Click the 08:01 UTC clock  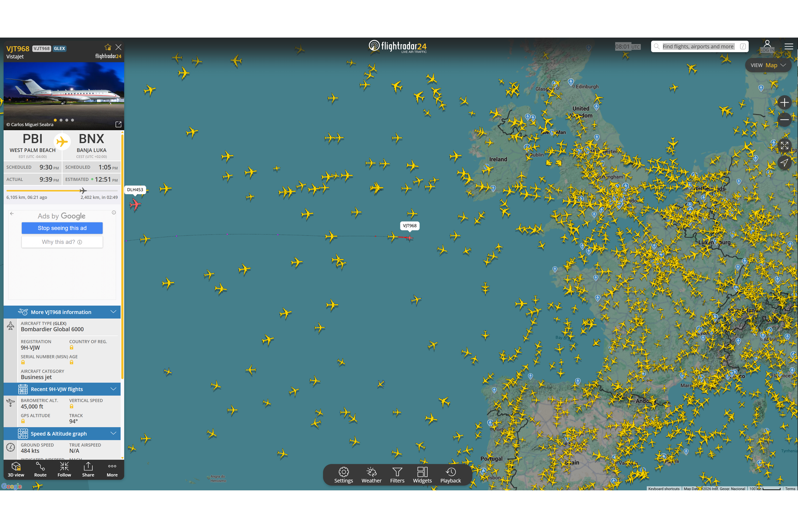point(628,46)
